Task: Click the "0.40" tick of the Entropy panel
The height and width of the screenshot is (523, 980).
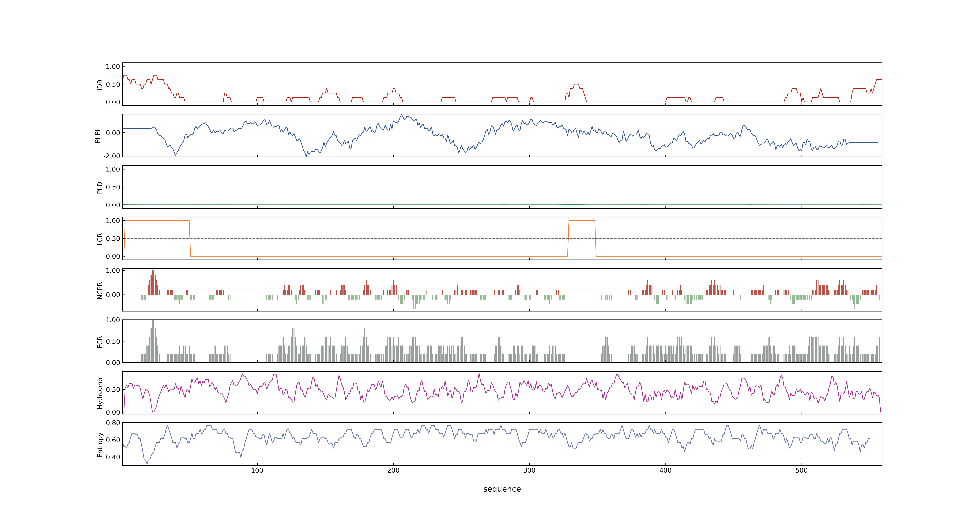Action: [x=113, y=457]
